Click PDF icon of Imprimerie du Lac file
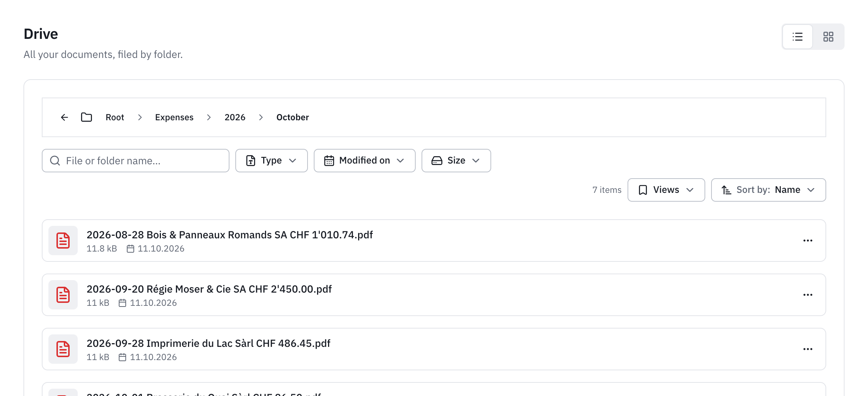868x396 pixels. coord(63,349)
